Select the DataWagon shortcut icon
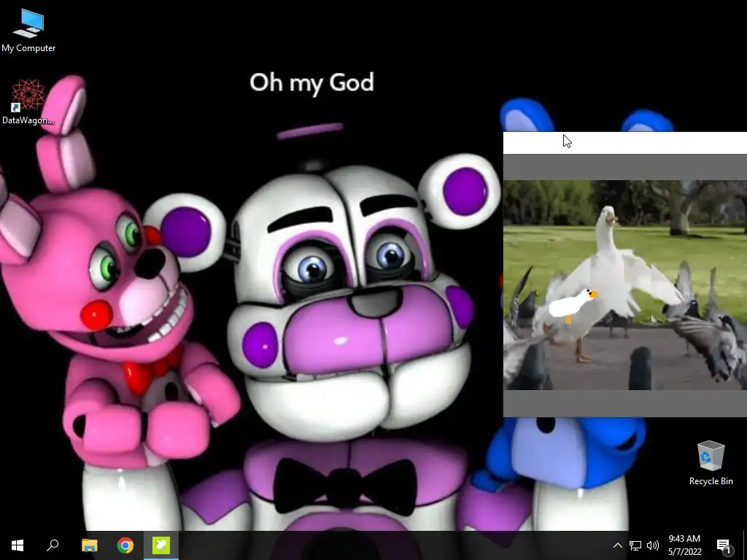 28,102
